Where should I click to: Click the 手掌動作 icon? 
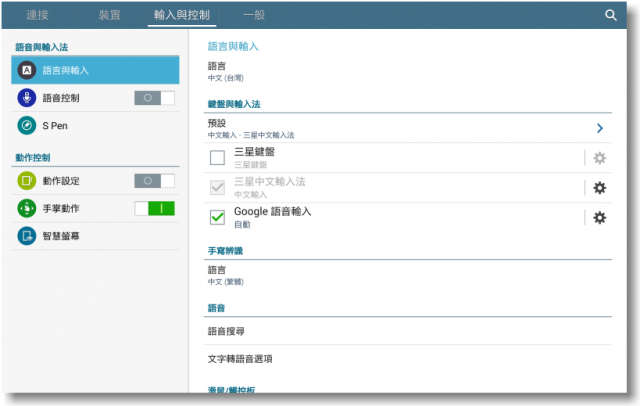(27, 209)
